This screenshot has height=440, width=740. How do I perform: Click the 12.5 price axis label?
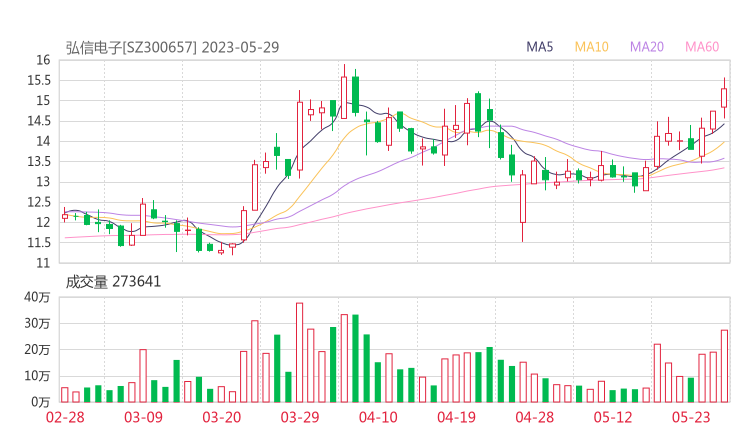click(39, 202)
